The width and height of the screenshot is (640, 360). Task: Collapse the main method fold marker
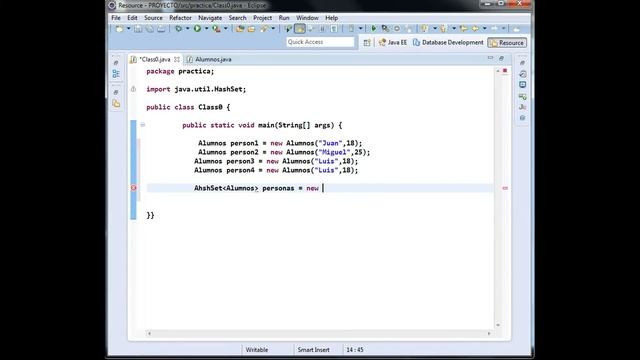[142, 125]
